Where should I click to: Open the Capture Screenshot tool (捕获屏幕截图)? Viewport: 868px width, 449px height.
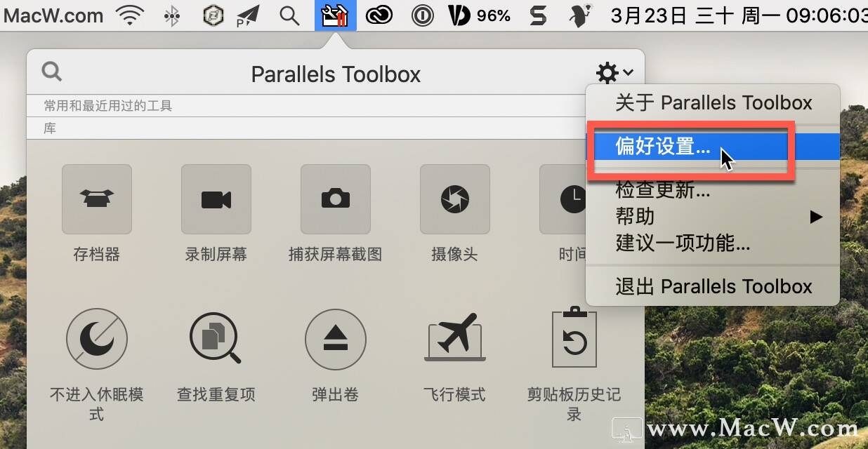pos(336,199)
